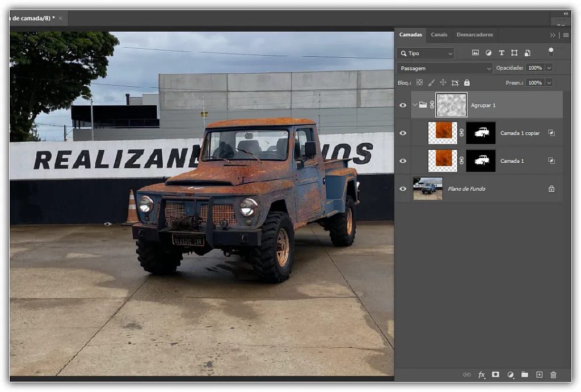Open Passagem blend mode dropdown
The image size is (581, 392).
(445, 68)
